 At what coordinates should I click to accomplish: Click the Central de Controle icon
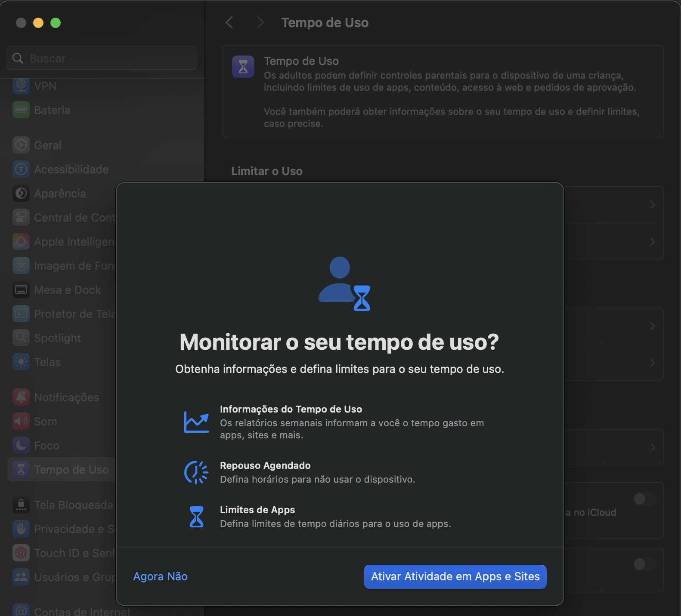[21, 217]
